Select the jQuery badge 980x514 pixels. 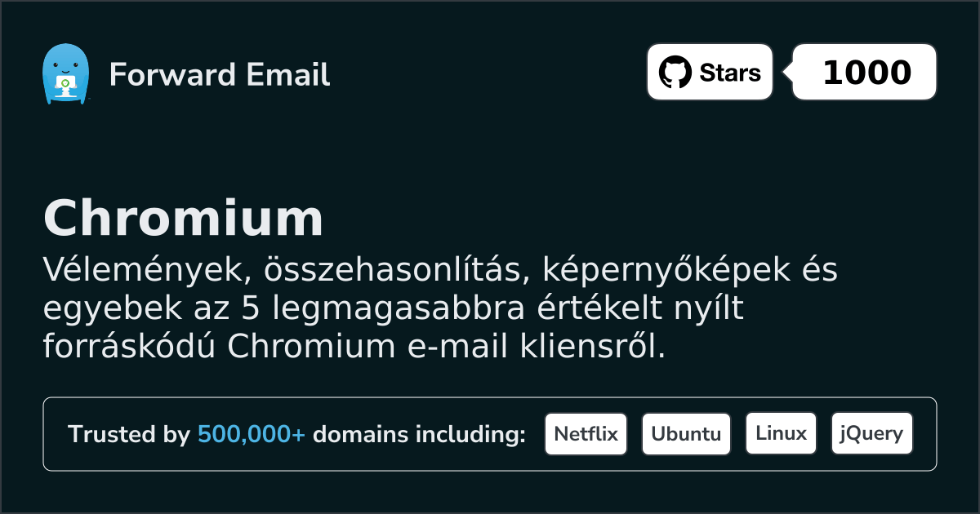point(871,434)
